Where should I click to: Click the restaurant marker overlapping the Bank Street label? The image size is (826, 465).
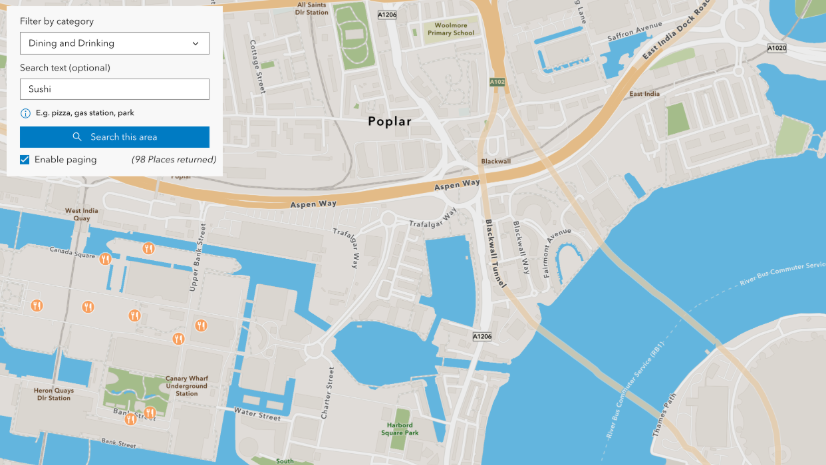(130, 419)
